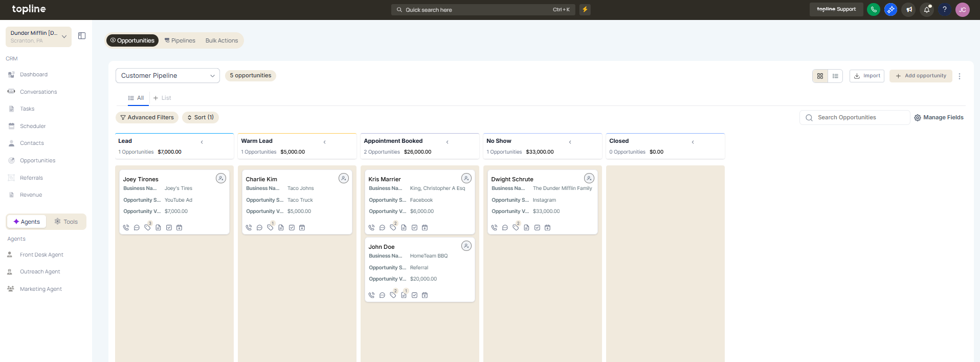Click the Add opportunity button
This screenshot has height=362, width=980.
point(921,76)
